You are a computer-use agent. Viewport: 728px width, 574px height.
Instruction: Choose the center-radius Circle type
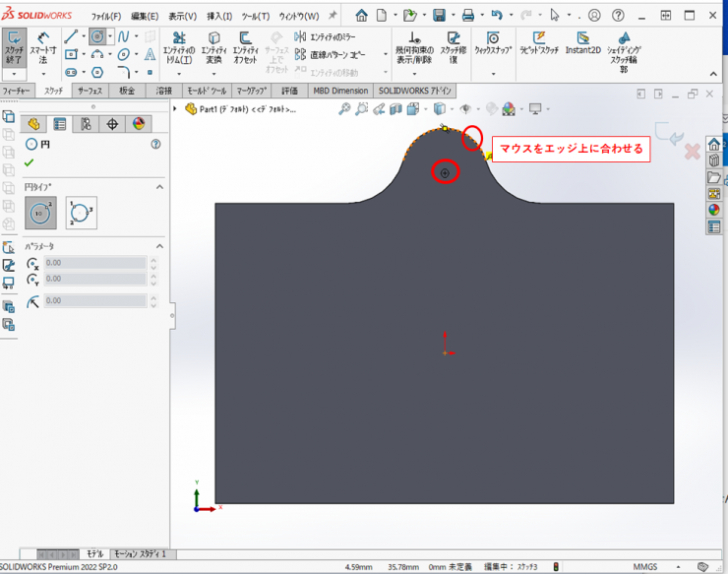(x=40, y=213)
